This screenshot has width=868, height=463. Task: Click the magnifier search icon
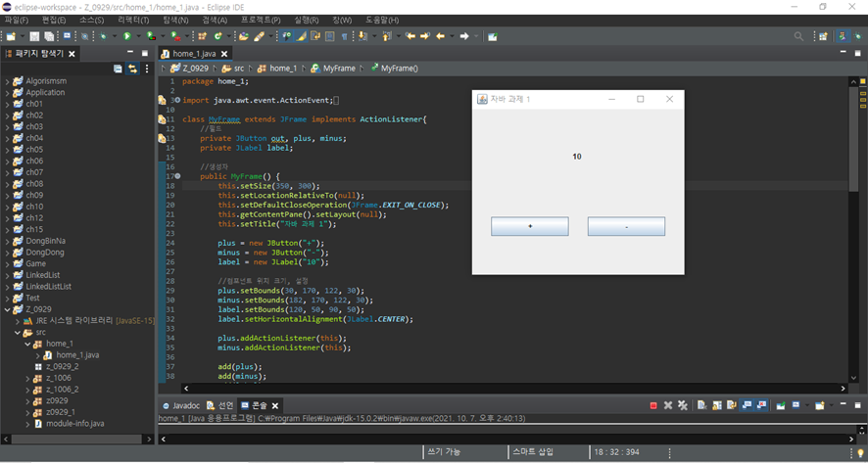tap(798, 36)
